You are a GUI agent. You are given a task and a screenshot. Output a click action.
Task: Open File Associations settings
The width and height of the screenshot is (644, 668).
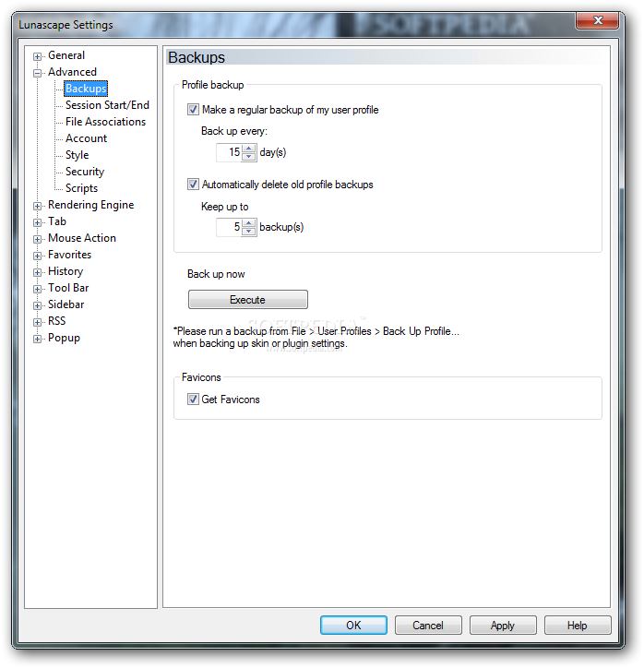point(105,122)
